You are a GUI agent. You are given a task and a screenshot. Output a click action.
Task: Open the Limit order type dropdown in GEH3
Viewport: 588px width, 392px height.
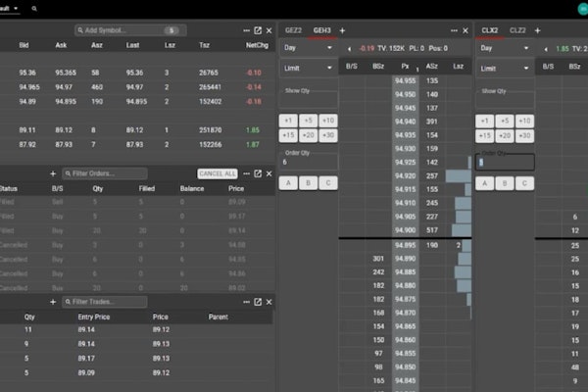pyautogui.click(x=308, y=68)
